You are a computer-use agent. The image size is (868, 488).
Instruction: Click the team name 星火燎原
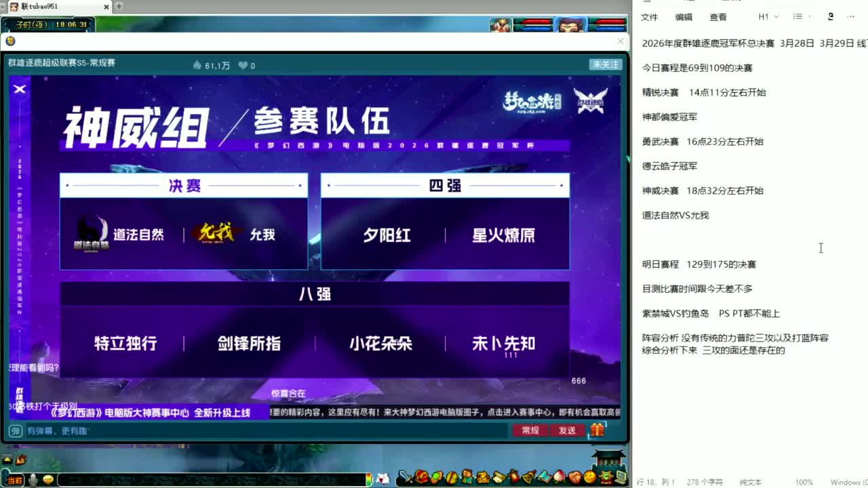tap(503, 235)
